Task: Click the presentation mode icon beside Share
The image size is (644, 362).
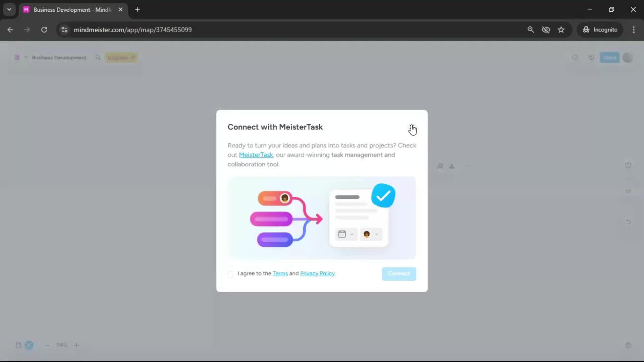Action: click(x=591, y=58)
